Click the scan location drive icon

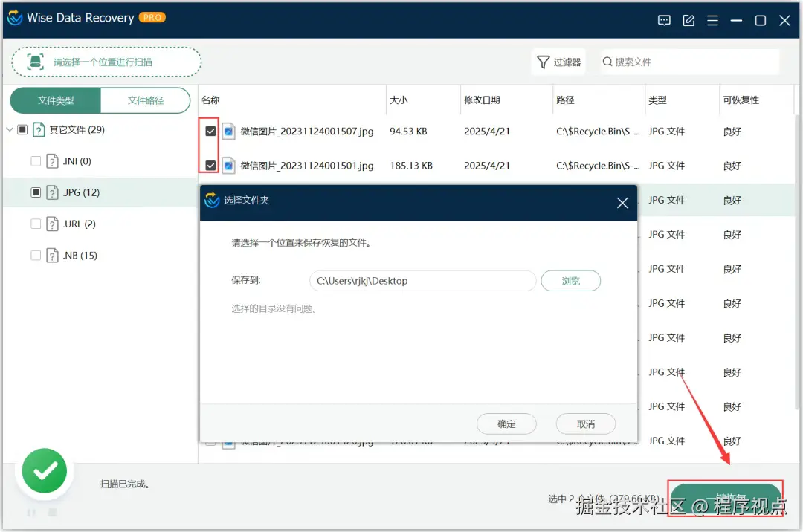click(x=36, y=62)
